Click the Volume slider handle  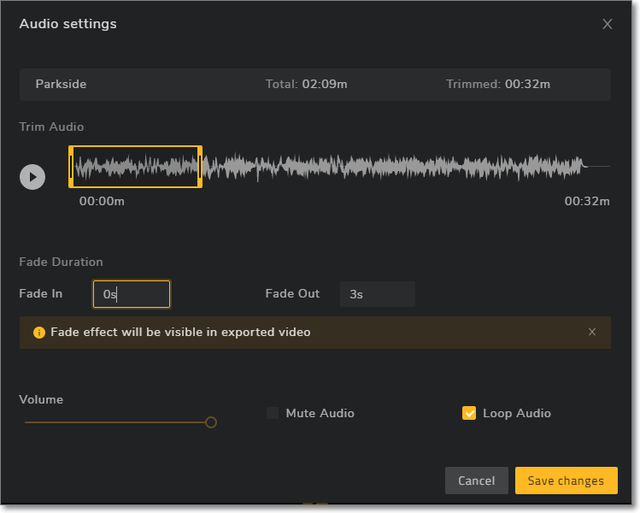click(x=211, y=422)
